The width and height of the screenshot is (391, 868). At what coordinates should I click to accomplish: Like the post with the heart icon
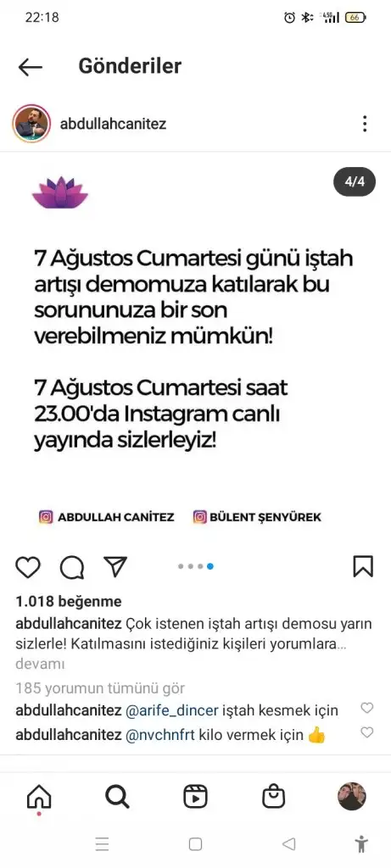[x=28, y=567]
